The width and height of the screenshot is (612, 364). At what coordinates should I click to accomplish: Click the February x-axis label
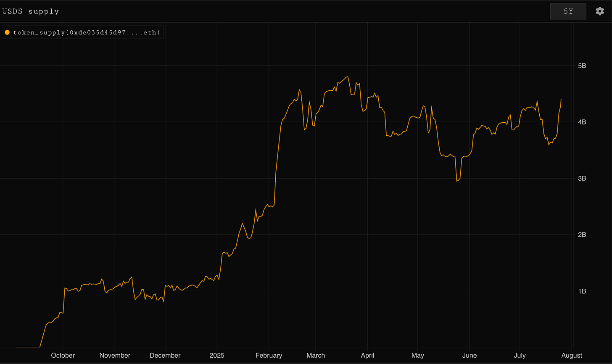(x=269, y=356)
